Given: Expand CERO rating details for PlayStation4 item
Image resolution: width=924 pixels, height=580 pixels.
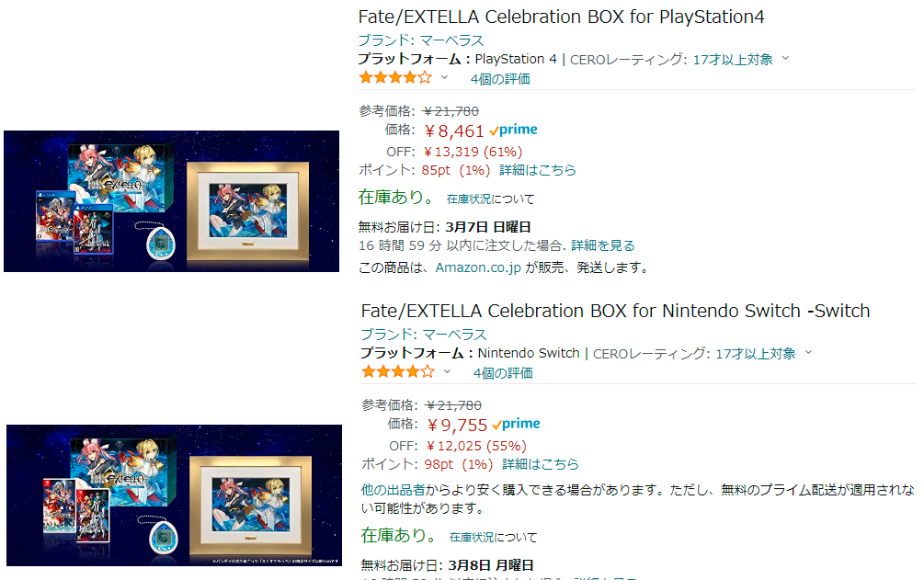Looking at the screenshot, I should [x=785, y=59].
